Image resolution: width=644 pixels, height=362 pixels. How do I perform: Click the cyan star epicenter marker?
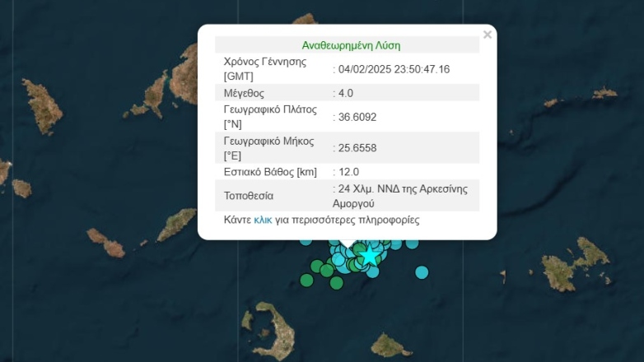[370, 256]
